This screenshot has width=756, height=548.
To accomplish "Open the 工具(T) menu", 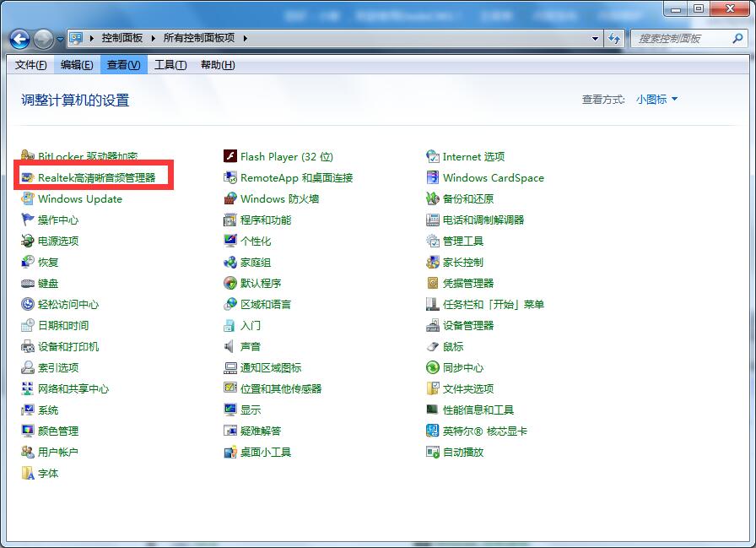I will pos(170,65).
